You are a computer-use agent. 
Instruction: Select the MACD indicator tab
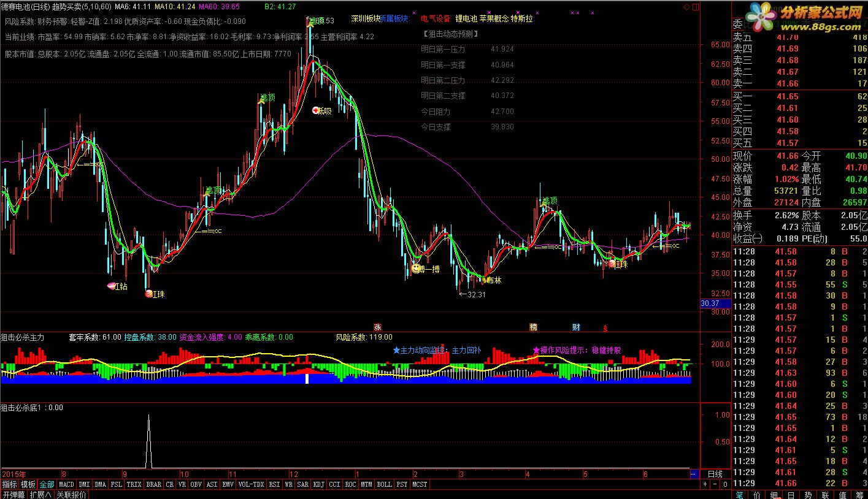click(67, 484)
